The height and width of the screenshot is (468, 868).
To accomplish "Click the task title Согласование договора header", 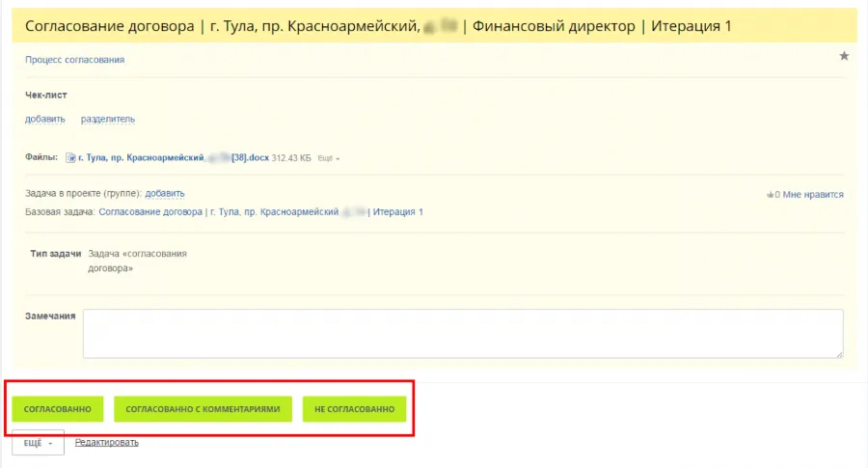I will point(378,26).
